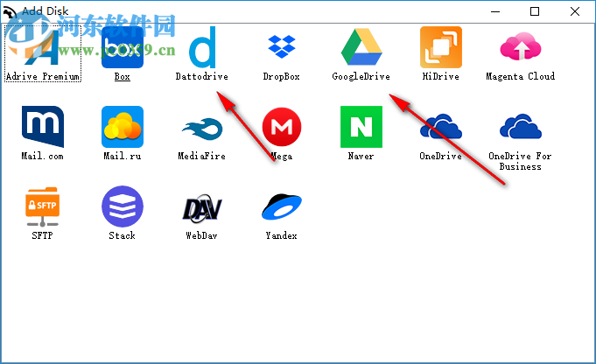The image size is (596, 364).
Task: Minimize the Add Disk window
Action: click(495, 11)
